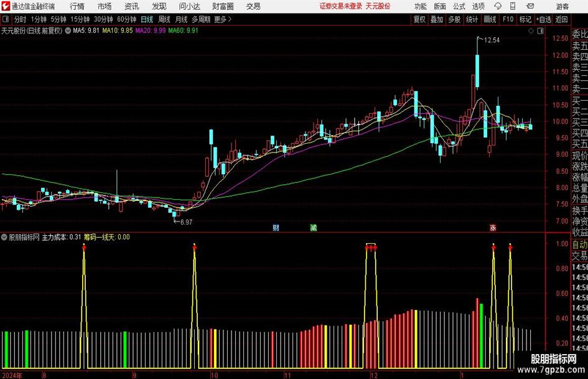Click the 6.97 low price label

(187, 222)
